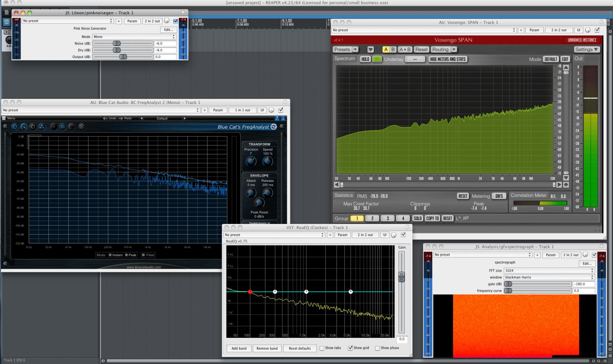Toggle the pinknoisegen plugin bypass checkbox
The image size is (613, 364).
click(176, 21)
